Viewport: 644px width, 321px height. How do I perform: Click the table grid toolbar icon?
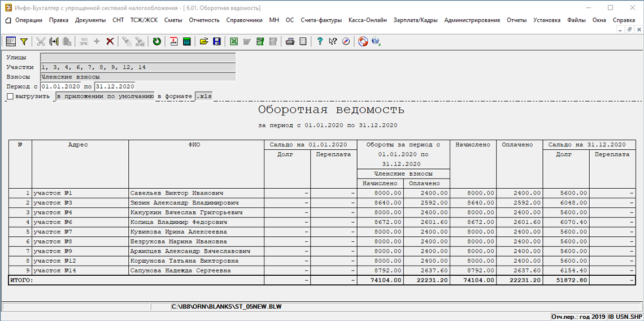click(11, 41)
